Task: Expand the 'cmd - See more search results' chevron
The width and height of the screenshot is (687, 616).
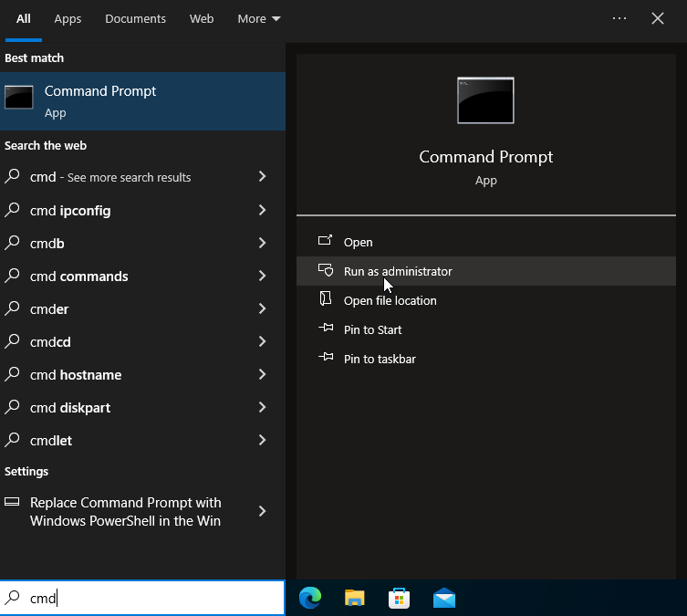Action: (x=262, y=176)
